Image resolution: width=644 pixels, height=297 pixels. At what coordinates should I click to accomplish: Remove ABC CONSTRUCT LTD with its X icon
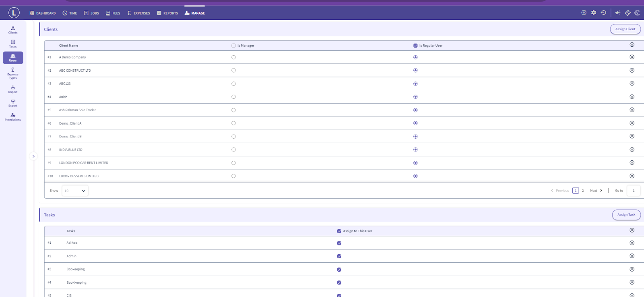pos(632,71)
